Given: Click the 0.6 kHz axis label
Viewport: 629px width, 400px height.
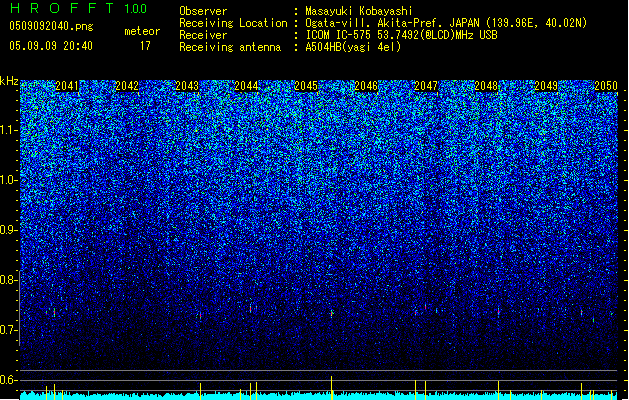Looking at the screenshot, I should click(x=8, y=380).
